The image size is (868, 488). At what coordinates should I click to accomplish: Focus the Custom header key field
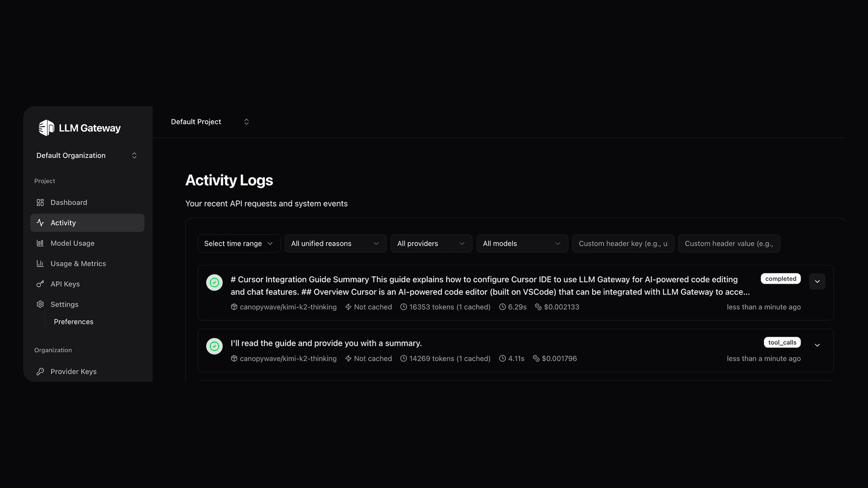[x=623, y=244]
